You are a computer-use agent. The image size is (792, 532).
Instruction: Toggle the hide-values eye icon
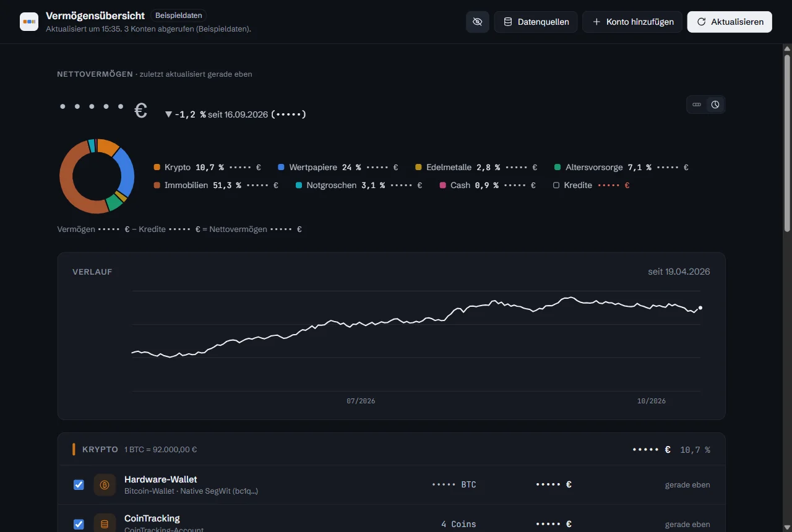point(477,22)
